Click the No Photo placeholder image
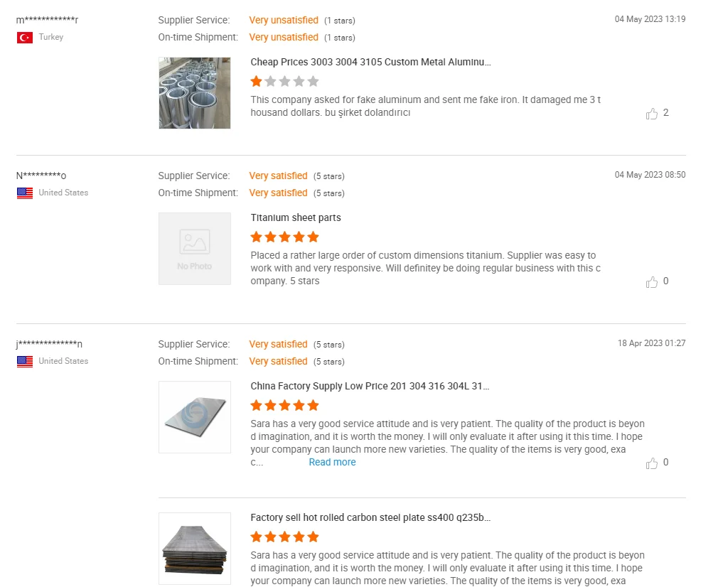728x587 pixels. (195, 249)
